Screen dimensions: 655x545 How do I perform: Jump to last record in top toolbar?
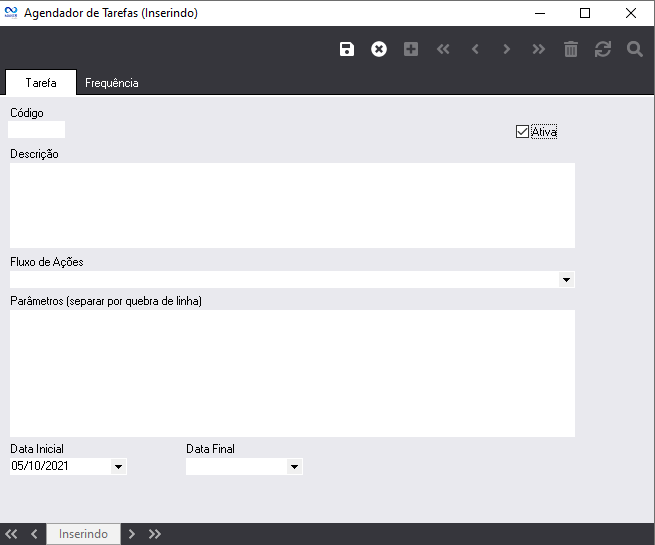tap(539, 49)
